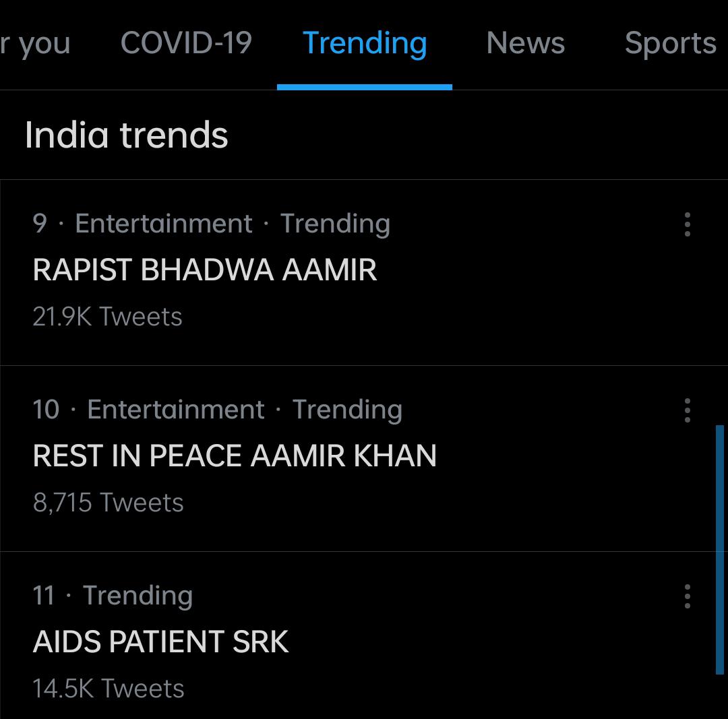Click the 21.9K Tweets count
This screenshot has width=728, height=719.
(x=107, y=317)
